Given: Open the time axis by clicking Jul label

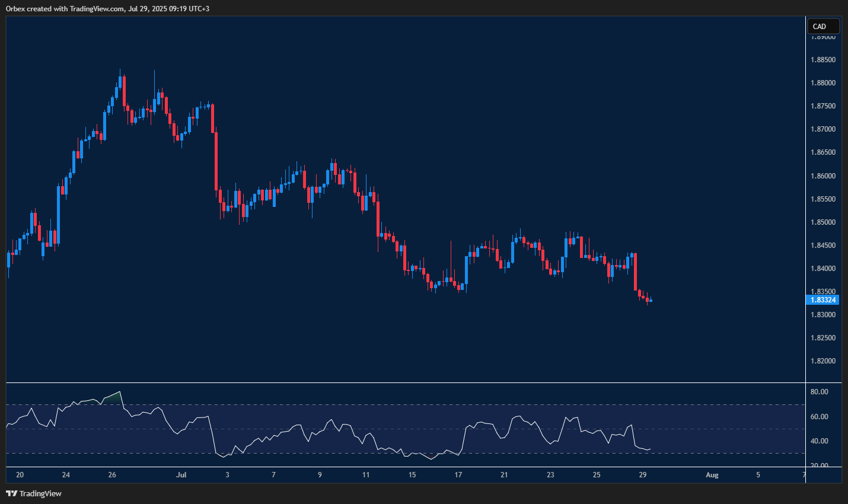Looking at the screenshot, I should click(181, 475).
